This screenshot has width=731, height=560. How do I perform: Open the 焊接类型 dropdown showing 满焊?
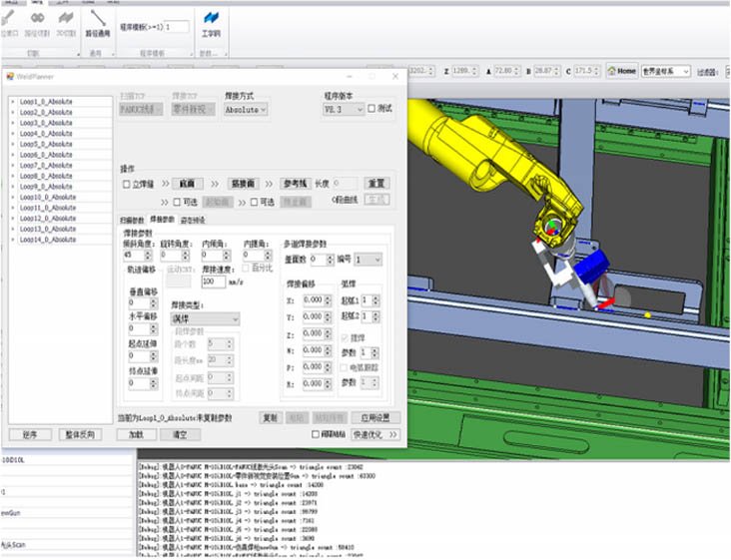click(205, 319)
